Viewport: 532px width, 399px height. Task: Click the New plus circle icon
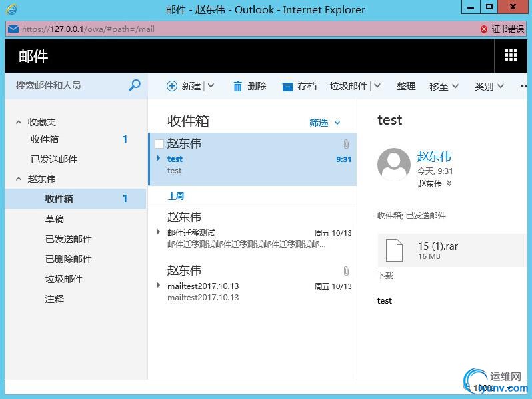[x=172, y=86]
